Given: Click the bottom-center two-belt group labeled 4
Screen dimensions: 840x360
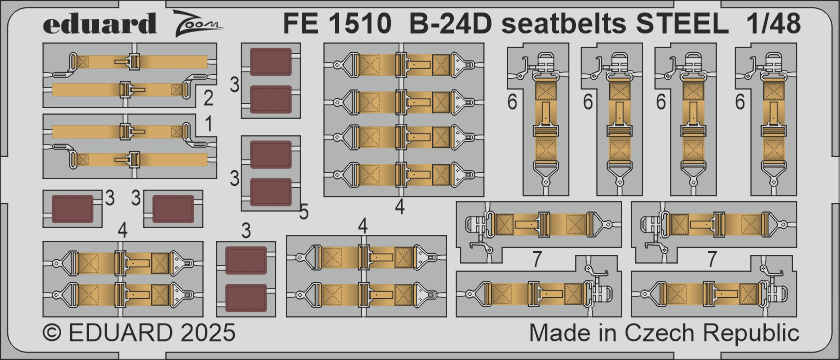Looking at the screenshot, I should click(366, 275).
